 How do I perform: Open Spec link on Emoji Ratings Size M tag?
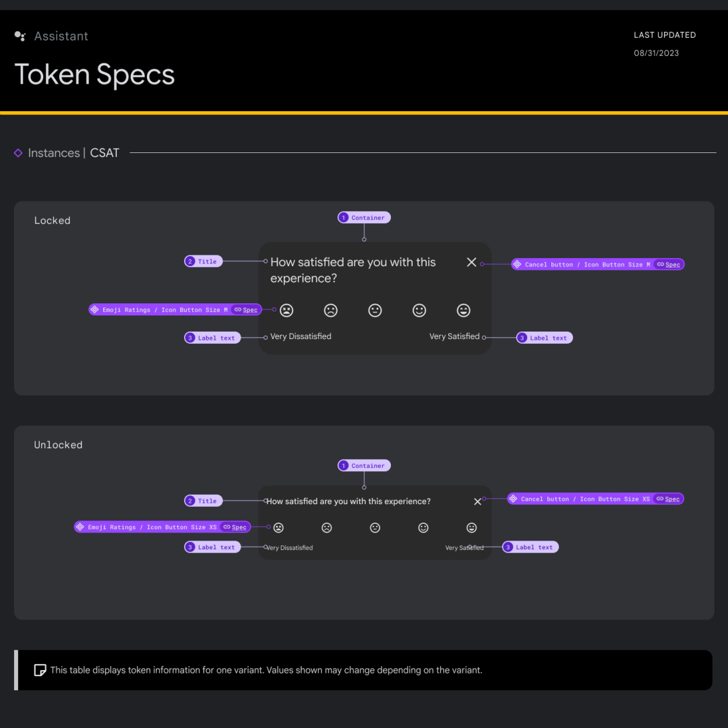pyautogui.click(x=246, y=310)
